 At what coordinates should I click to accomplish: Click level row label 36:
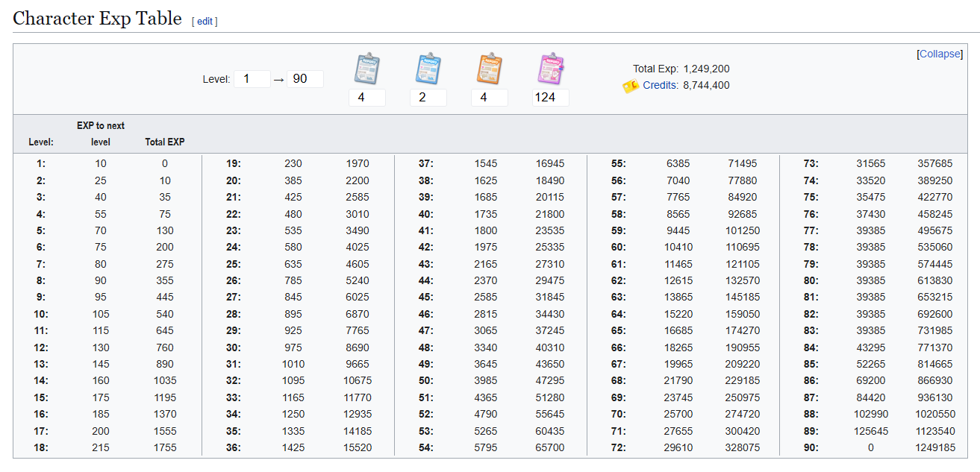point(234,447)
